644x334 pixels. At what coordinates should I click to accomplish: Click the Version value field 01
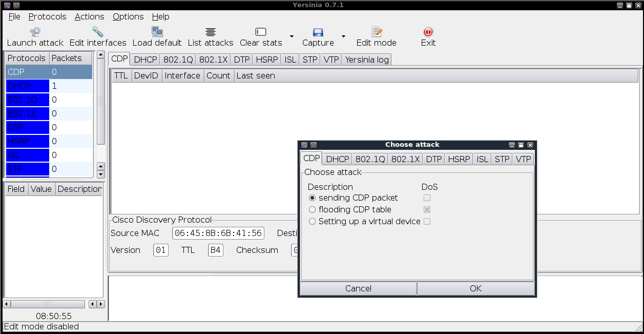tap(161, 250)
